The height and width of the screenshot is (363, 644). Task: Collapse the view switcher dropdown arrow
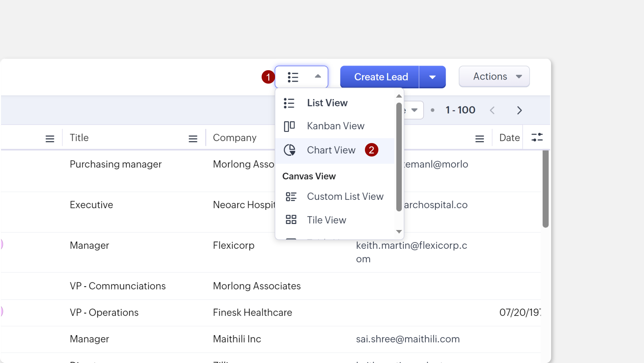(318, 77)
